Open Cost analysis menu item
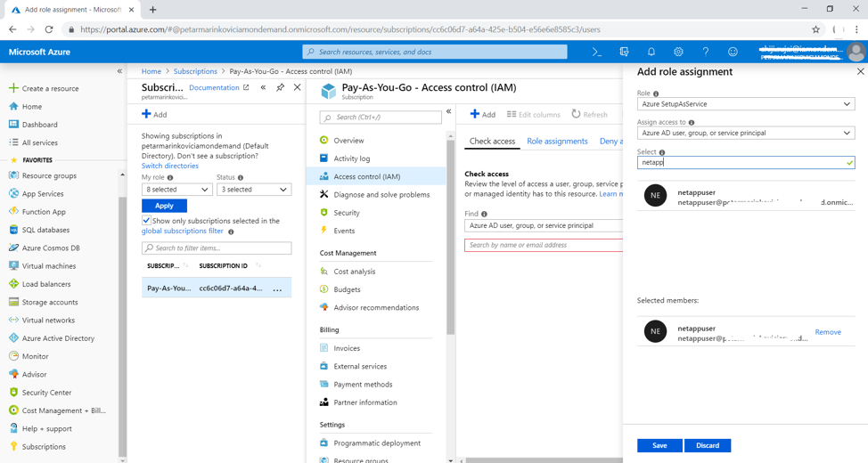The image size is (868, 463). point(354,272)
